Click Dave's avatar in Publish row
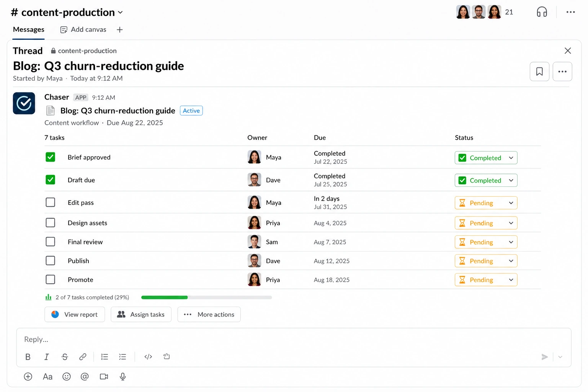The image size is (588, 392). coord(254,261)
